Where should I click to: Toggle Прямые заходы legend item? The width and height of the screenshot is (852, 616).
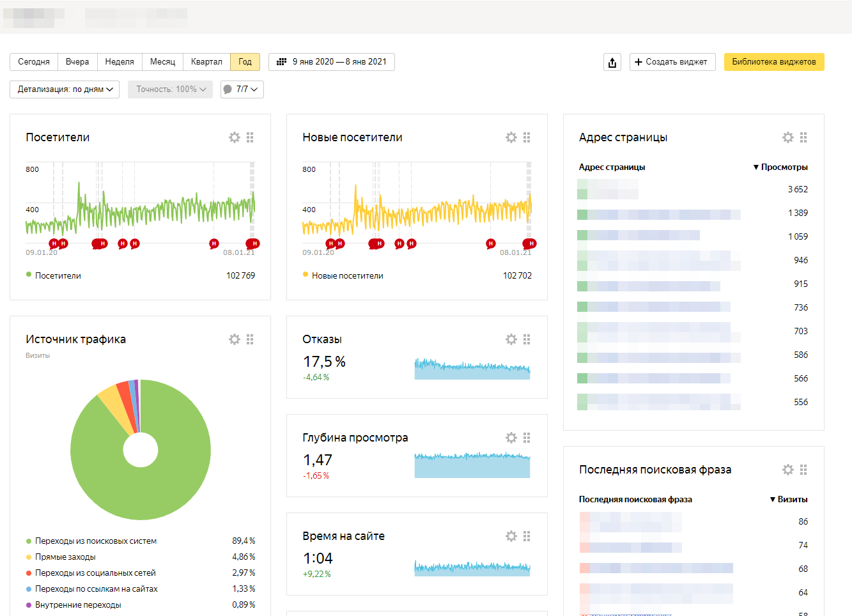[65, 557]
